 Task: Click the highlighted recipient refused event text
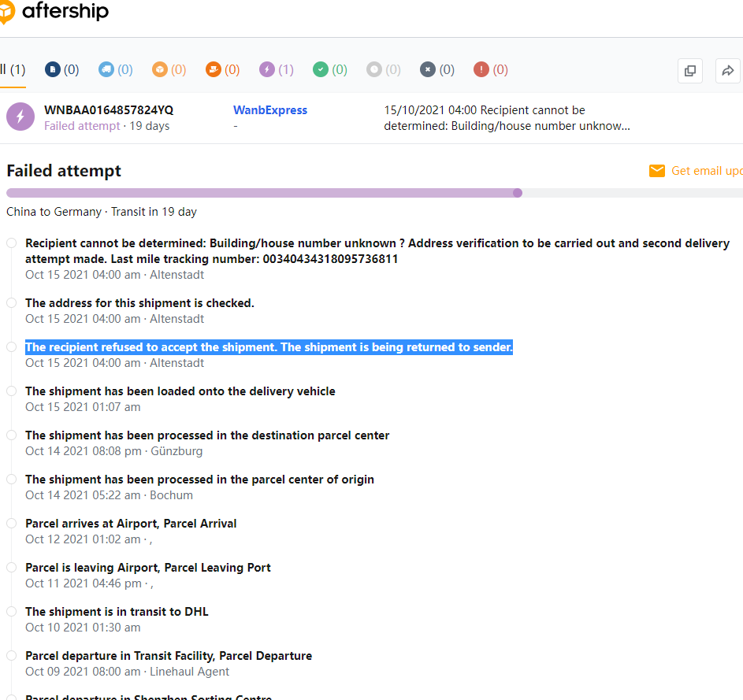click(x=269, y=347)
